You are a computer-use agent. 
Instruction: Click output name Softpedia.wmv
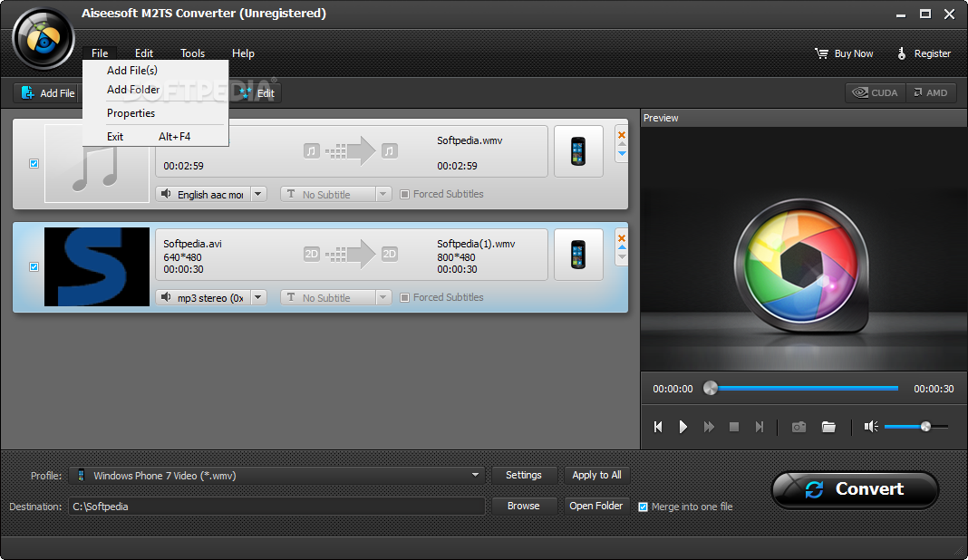pos(469,140)
